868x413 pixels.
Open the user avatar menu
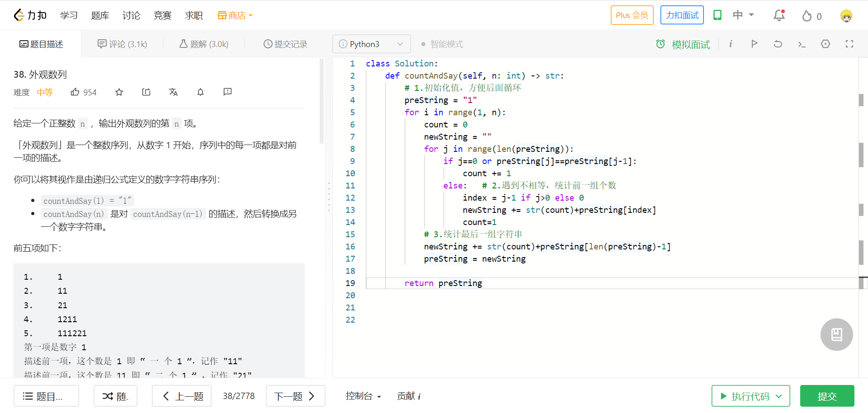846,16
